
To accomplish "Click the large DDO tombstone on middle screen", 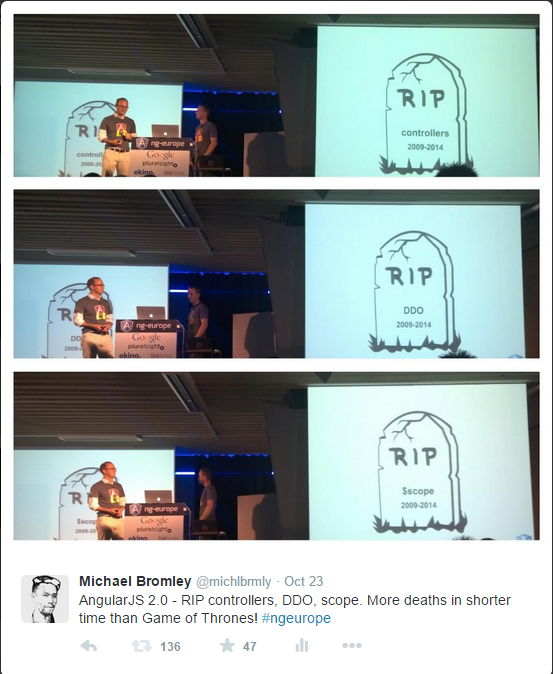I will (413, 291).
